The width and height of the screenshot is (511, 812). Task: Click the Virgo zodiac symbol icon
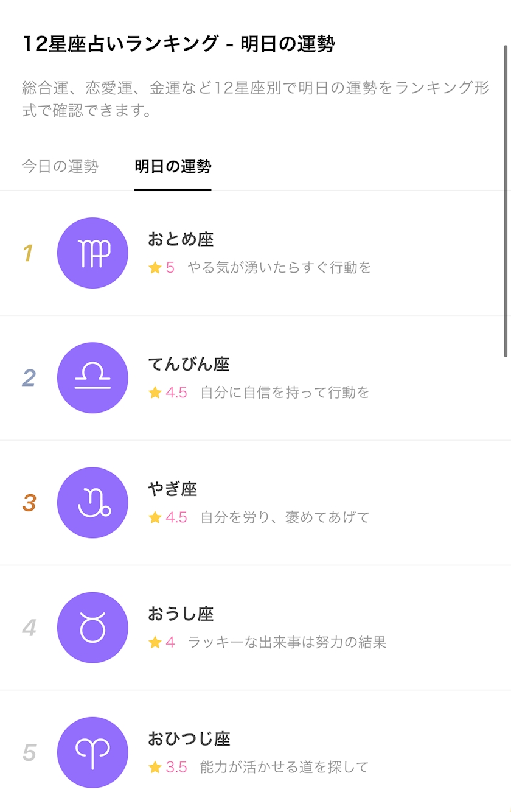92,253
